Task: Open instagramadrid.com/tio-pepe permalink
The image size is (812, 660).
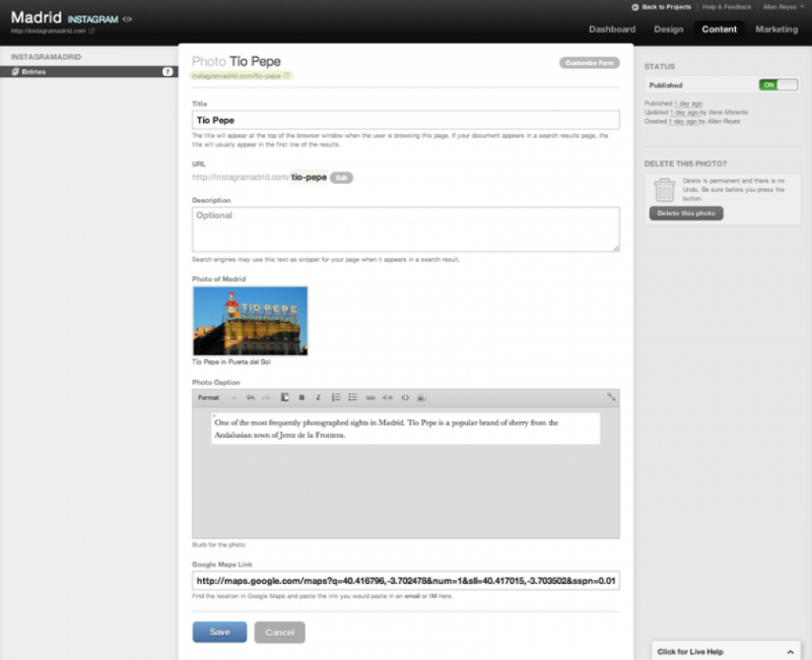Action: tap(241, 75)
